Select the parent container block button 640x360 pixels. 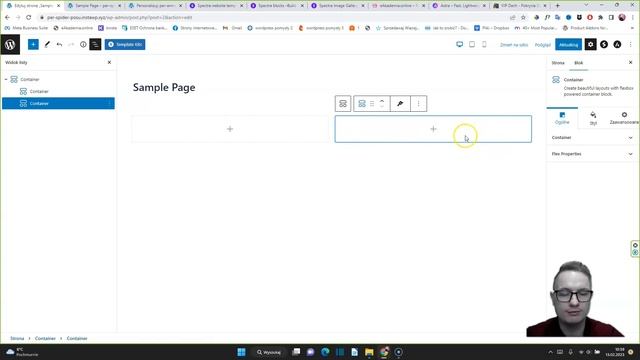(343, 104)
